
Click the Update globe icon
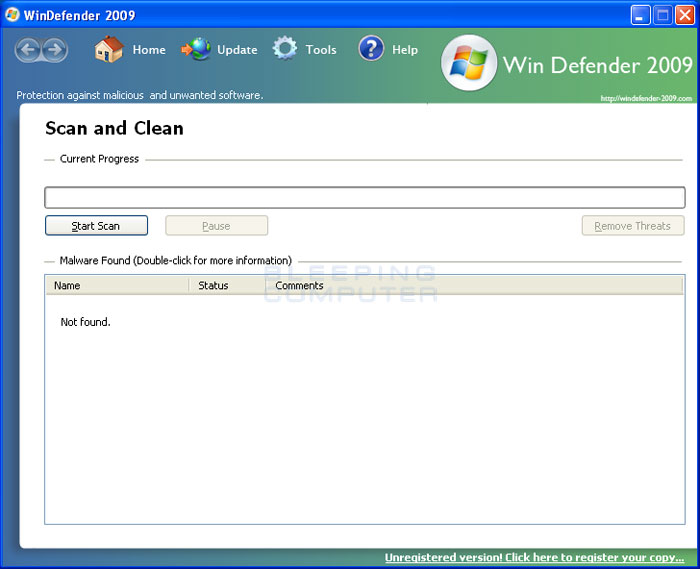(196, 49)
